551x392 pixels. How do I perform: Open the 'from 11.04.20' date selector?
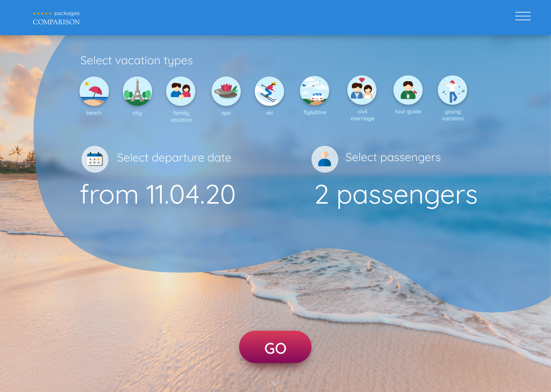tap(158, 194)
